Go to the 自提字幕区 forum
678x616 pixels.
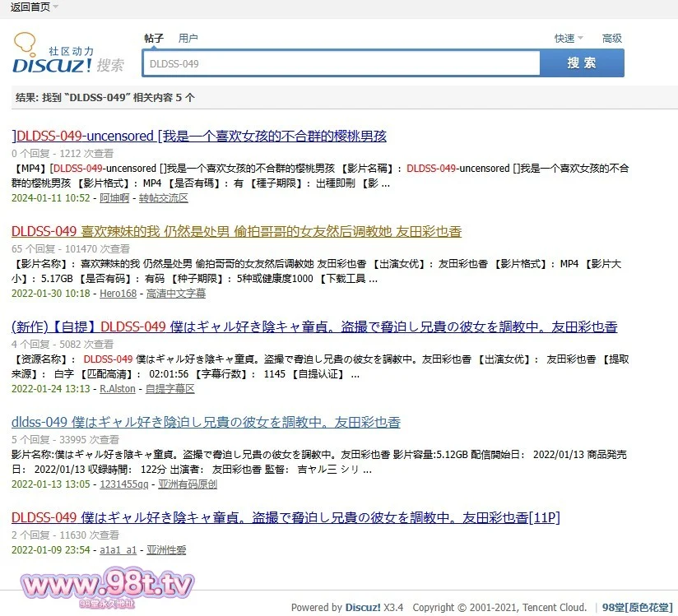[170, 389]
